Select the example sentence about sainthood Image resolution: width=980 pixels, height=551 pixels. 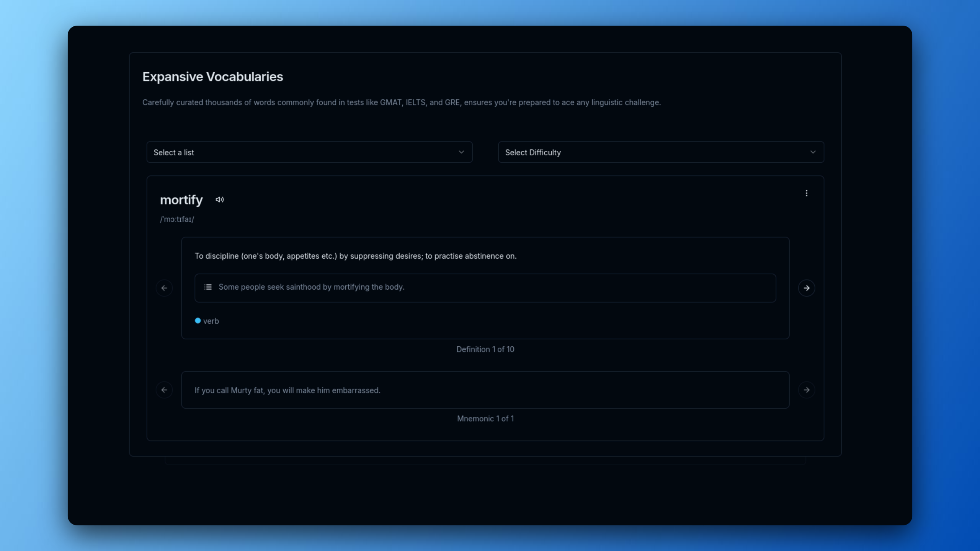coord(311,287)
